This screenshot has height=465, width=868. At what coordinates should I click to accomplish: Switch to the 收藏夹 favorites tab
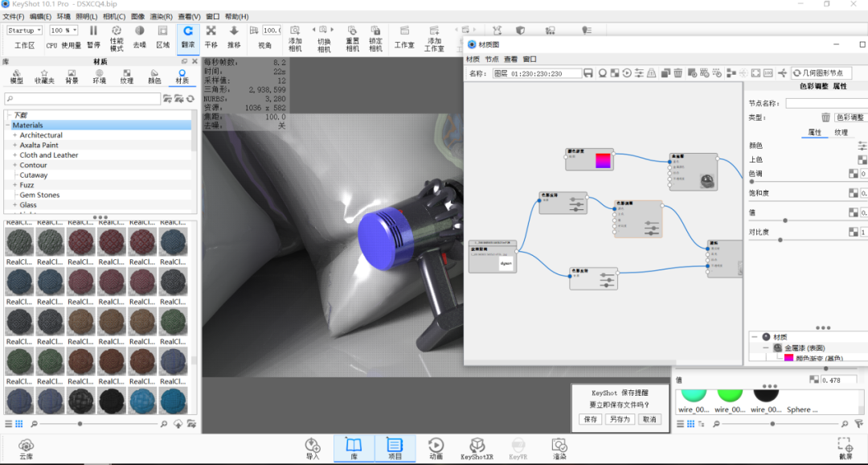(44, 76)
